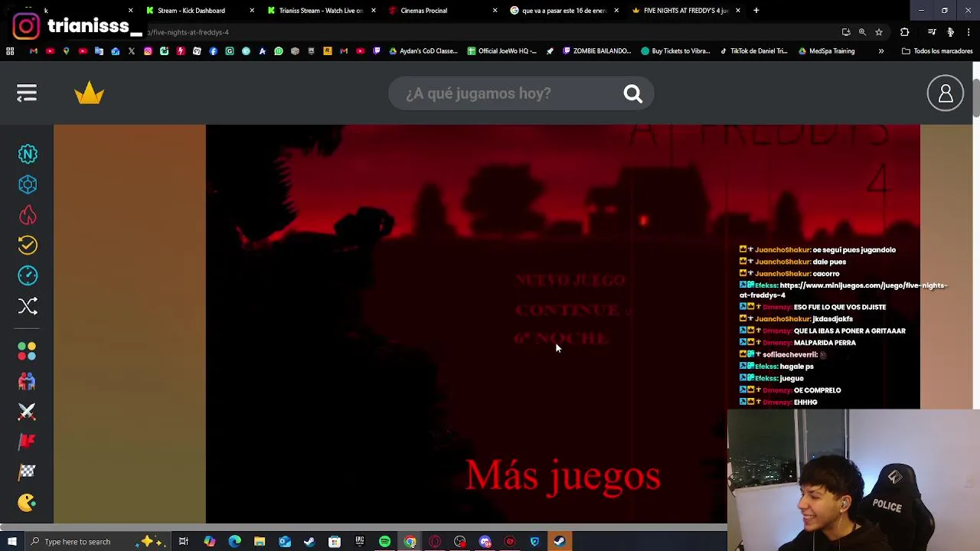Open 'Todos los marcadores' folder
The height and width of the screenshot is (551, 980).
[x=937, y=51]
